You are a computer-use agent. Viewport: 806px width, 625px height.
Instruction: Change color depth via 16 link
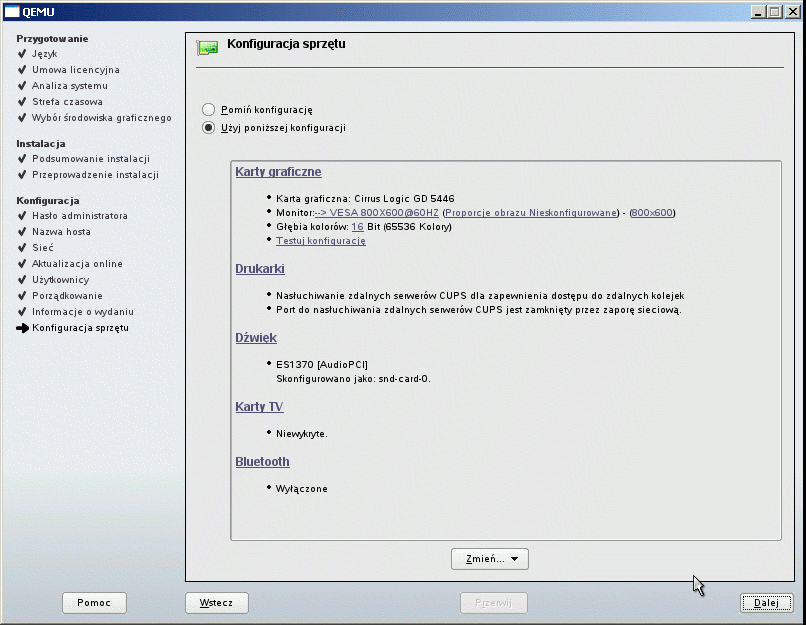357,227
